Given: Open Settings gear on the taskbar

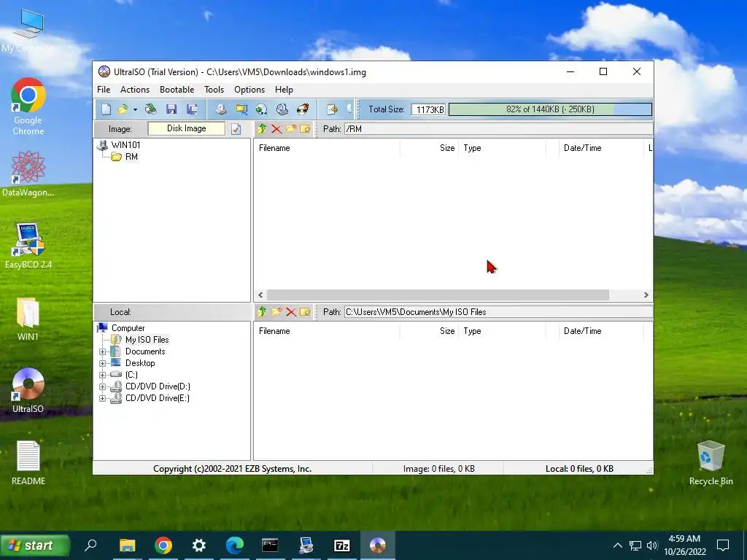Looking at the screenshot, I should click(x=198, y=545).
